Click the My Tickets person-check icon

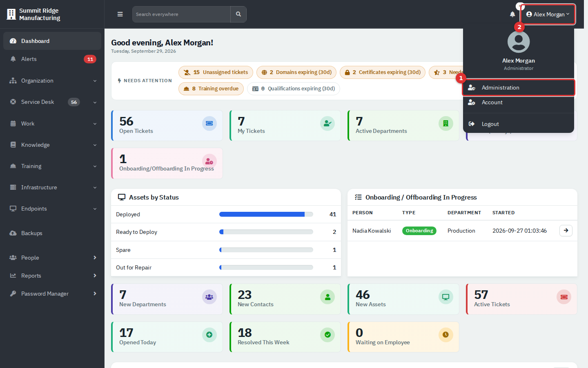click(327, 123)
